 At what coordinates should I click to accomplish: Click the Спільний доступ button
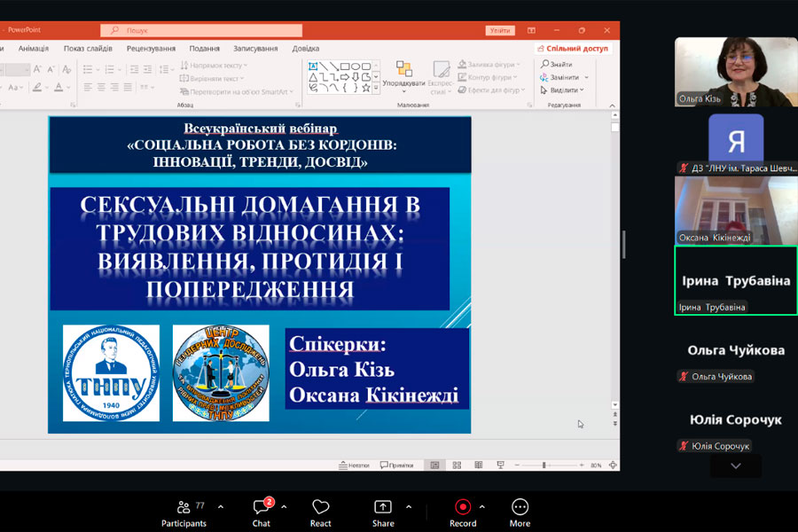coord(576,49)
